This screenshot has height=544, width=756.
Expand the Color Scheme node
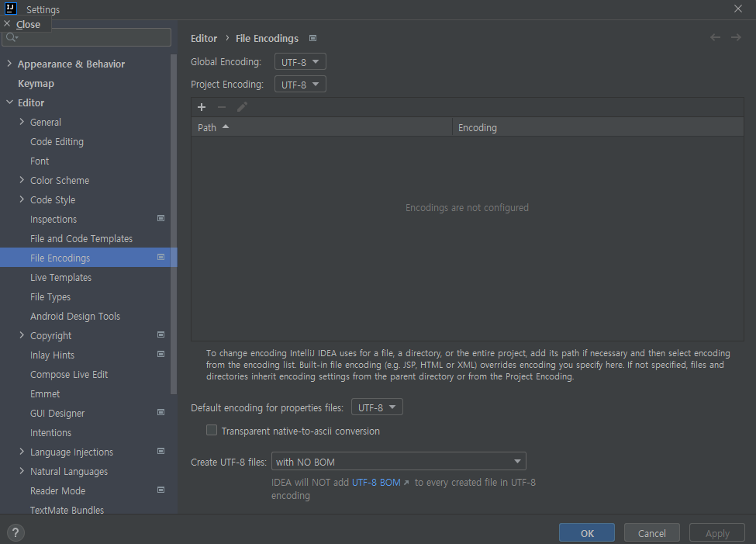click(x=22, y=179)
